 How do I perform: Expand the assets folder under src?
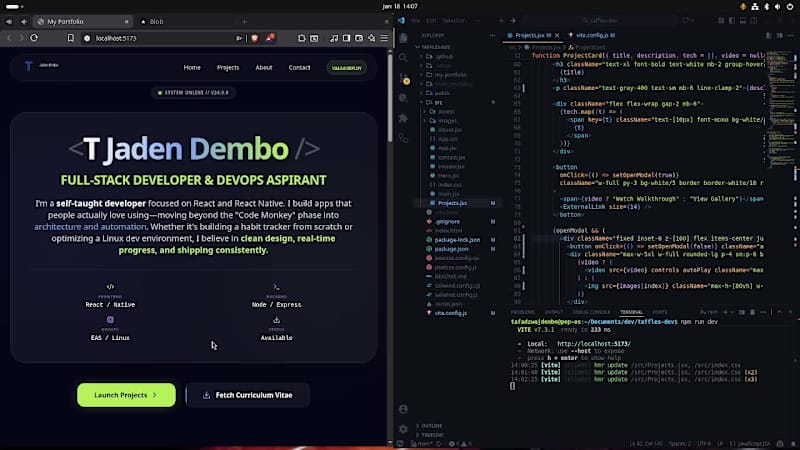(446, 112)
